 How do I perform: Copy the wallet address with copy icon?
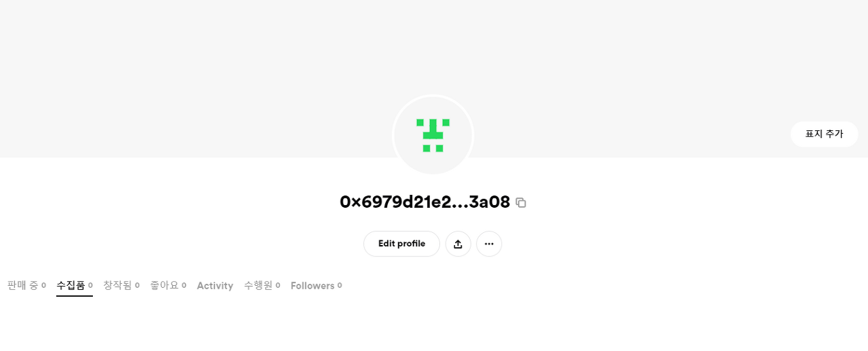(x=521, y=202)
